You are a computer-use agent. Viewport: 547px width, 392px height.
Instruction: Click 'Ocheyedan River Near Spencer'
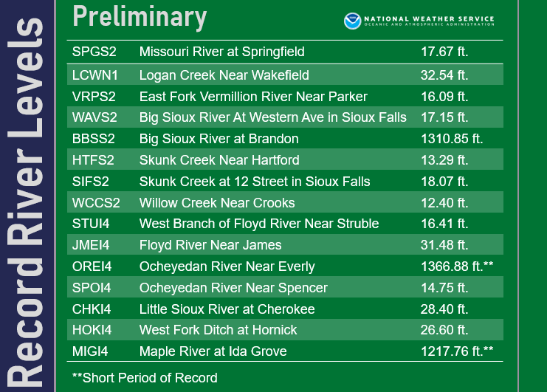tap(233, 288)
